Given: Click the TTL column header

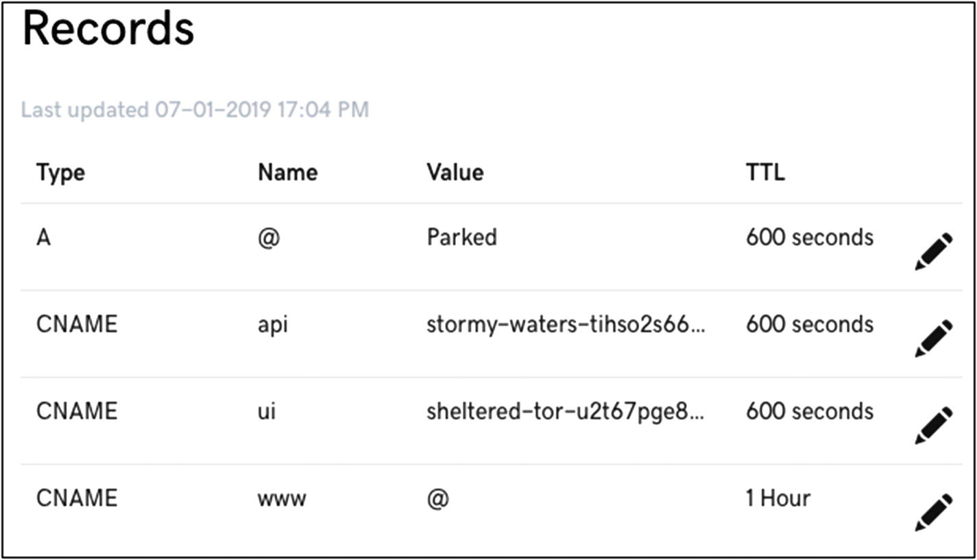Looking at the screenshot, I should point(765,173).
